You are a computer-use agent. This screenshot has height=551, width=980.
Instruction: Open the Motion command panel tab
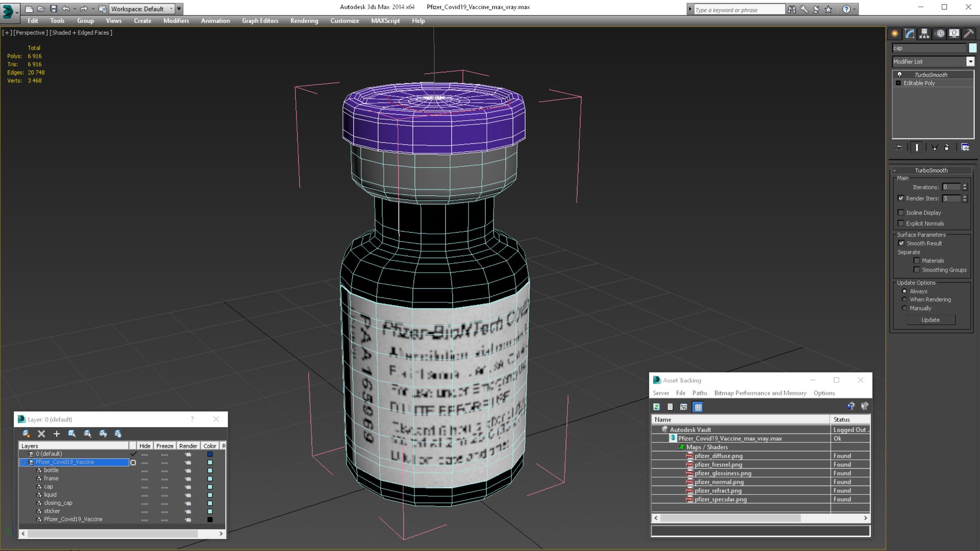coord(940,34)
